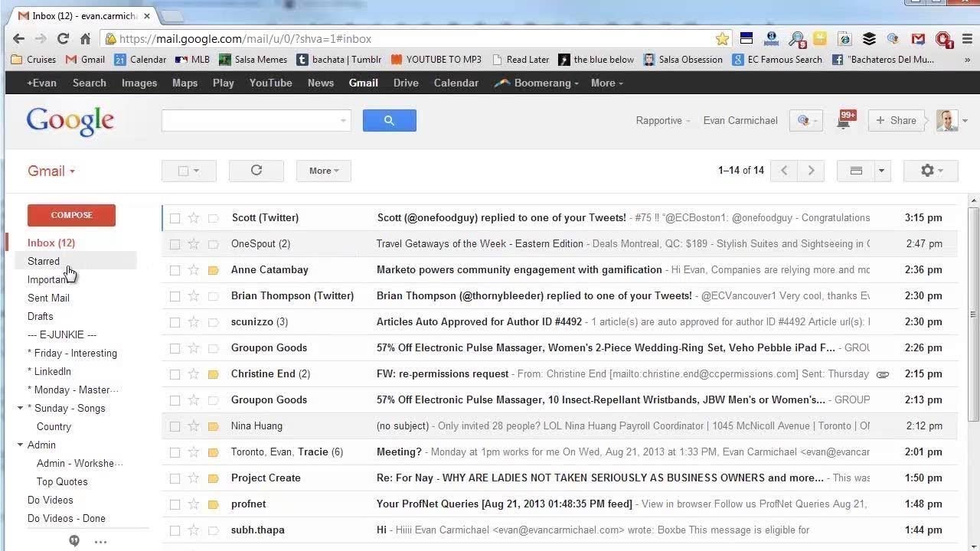Star the Nina Huang email
980x551 pixels.
[x=194, y=426]
